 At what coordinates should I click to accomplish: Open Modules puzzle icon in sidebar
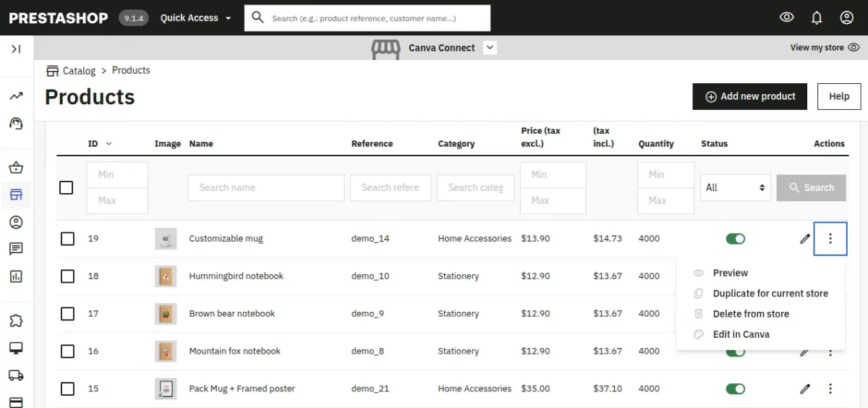16,320
